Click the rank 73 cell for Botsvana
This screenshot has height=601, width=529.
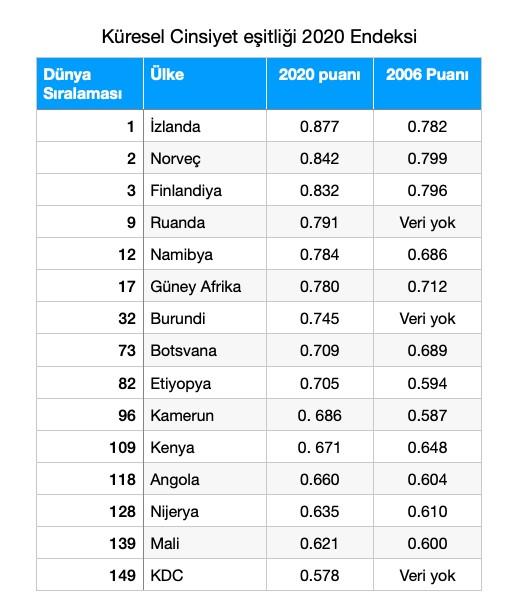pos(90,350)
